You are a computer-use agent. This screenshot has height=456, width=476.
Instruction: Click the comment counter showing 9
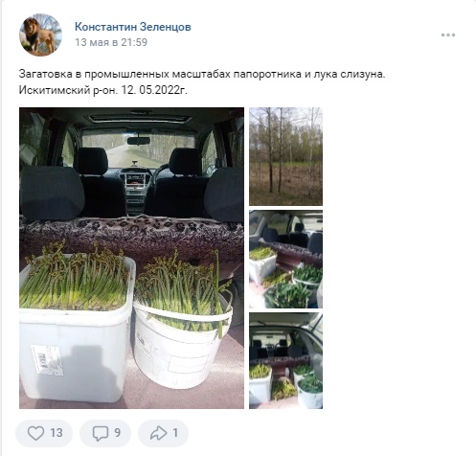tap(117, 433)
